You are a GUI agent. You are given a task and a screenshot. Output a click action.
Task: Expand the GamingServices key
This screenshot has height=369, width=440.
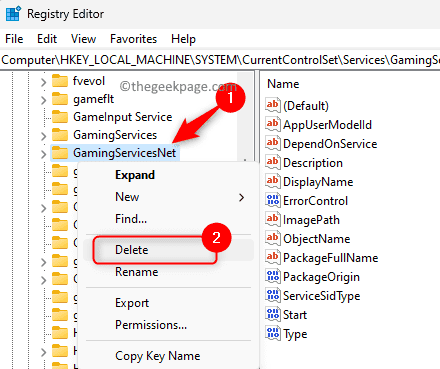click(43, 136)
